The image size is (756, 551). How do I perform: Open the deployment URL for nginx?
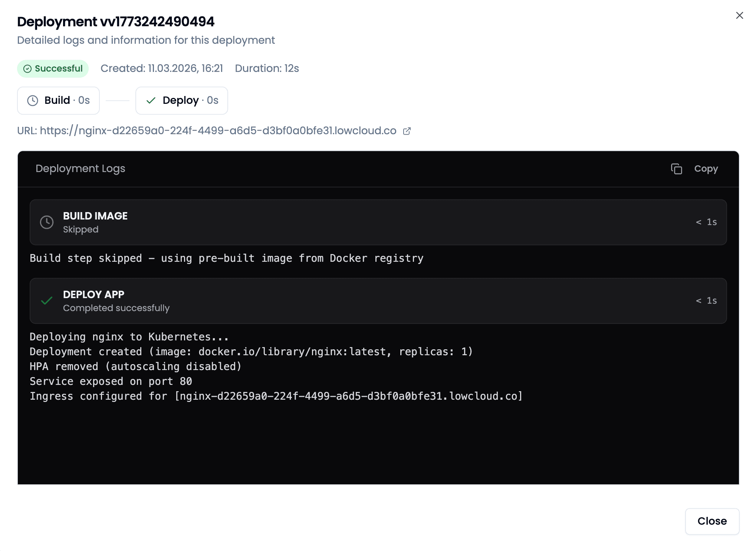(218, 131)
